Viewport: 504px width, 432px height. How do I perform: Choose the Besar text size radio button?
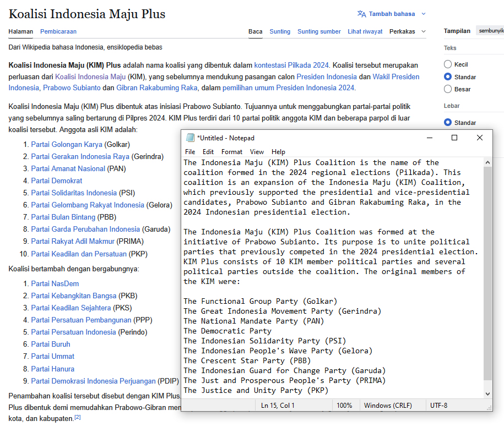[x=448, y=89]
